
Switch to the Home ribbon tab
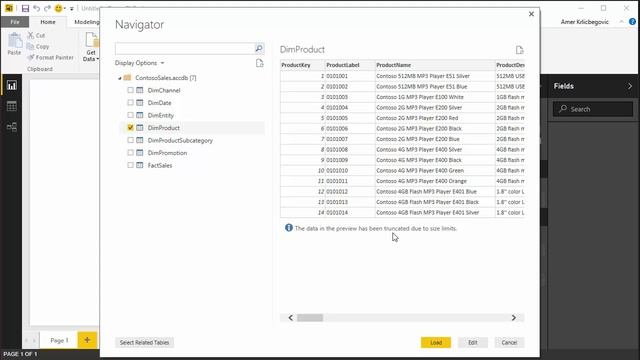point(48,22)
